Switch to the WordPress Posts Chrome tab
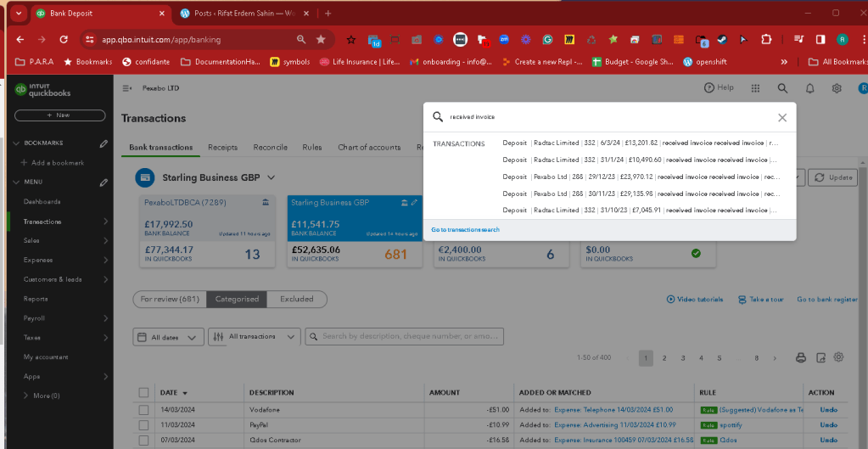The height and width of the screenshot is (449, 868). click(x=244, y=14)
